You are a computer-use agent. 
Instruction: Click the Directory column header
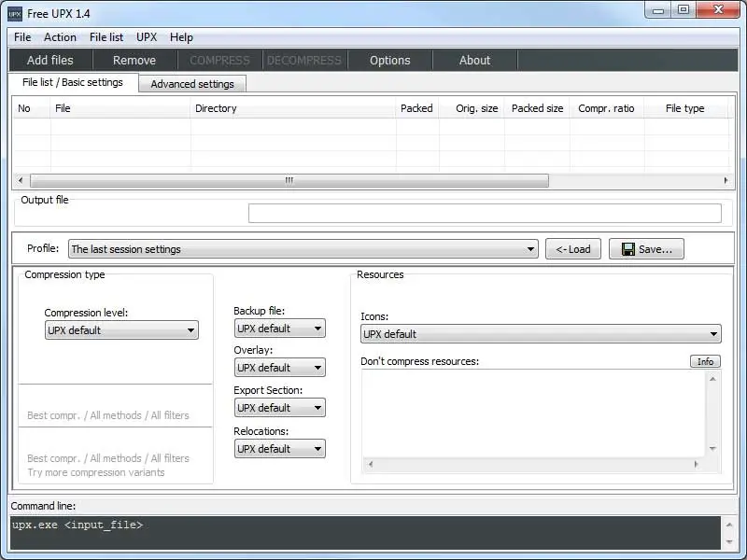[x=293, y=108]
